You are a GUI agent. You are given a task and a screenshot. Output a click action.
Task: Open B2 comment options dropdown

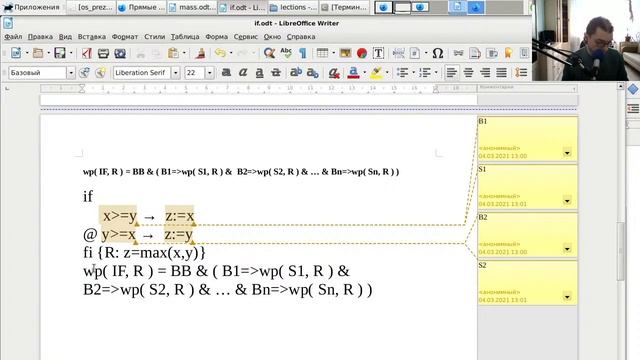(567, 248)
